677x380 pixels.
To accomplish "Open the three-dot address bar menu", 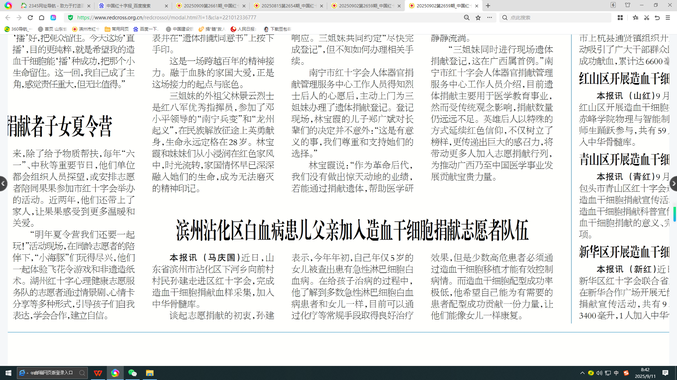I will click(489, 18).
